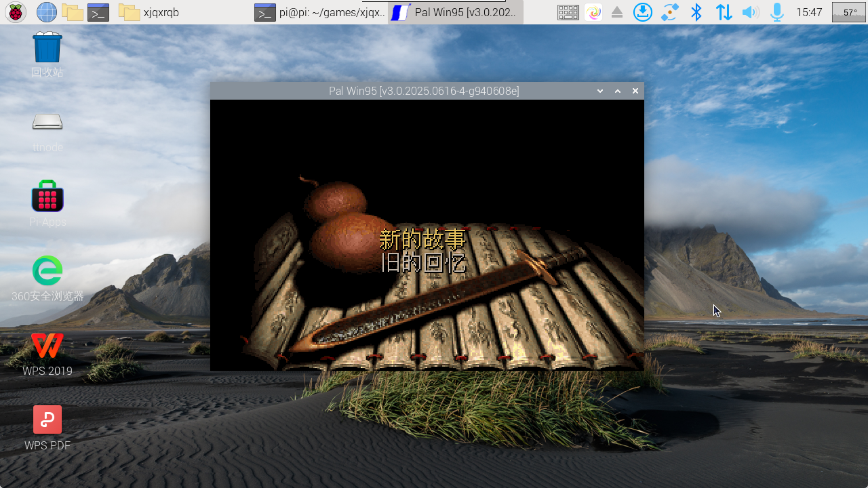Viewport: 868px width, 488px height.
Task: Open the virtual keyboard from the system tray
Action: [x=568, y=12]
